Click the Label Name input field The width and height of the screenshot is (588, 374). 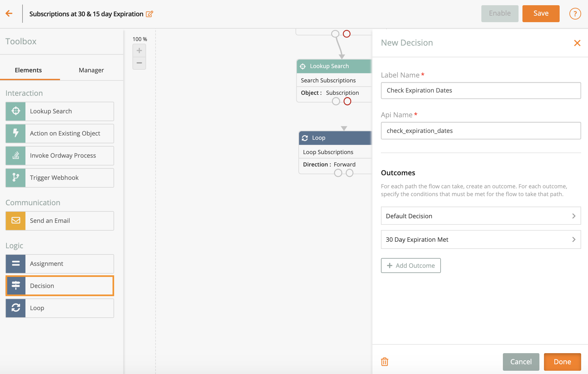[481, 90]
